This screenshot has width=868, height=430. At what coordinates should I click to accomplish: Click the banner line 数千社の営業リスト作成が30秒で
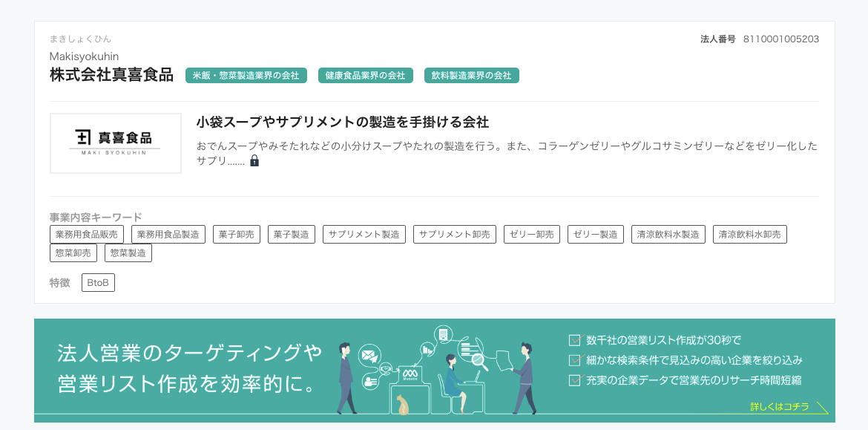point(663,339)
